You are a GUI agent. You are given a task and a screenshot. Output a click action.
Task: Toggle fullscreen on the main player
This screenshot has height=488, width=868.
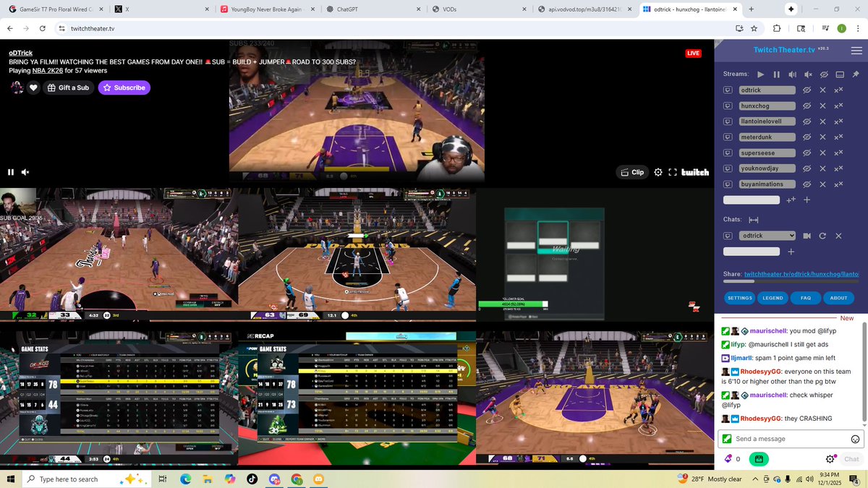[x=673, y=172]
